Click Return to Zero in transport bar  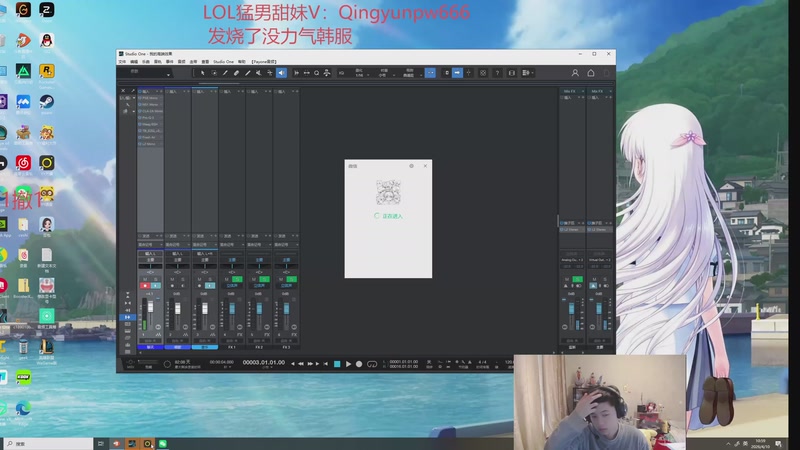pos(326,364)
